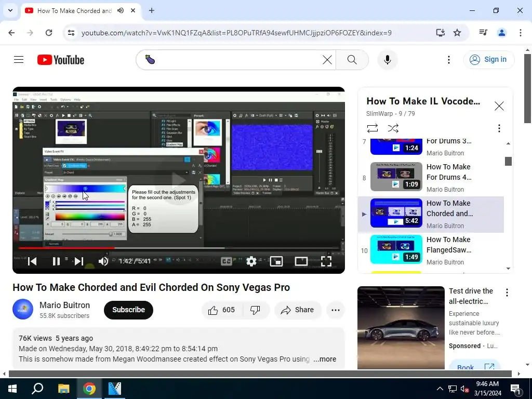
Task: Reload the page
Action: (49, 33)
